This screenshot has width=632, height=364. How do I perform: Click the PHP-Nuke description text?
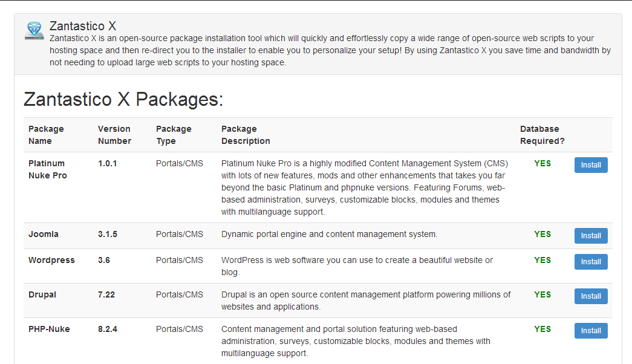tap(356, 341)
